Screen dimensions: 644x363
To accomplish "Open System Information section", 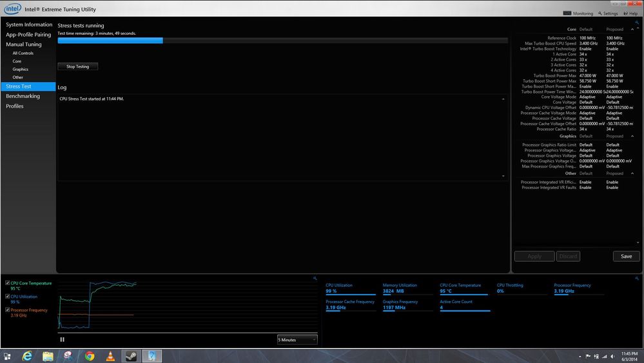I will 29,25.
